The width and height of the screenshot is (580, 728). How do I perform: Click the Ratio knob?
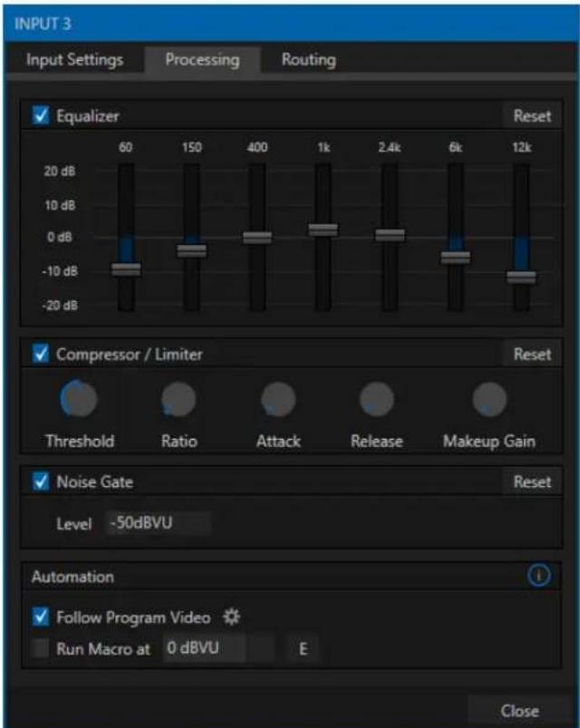pos(179,399)
